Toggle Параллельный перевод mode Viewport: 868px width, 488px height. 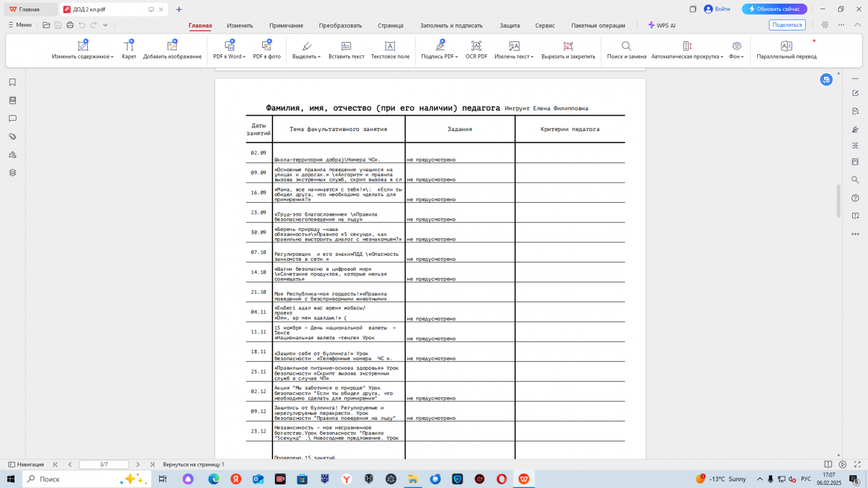pyautogui.click(x=786, y=46)
